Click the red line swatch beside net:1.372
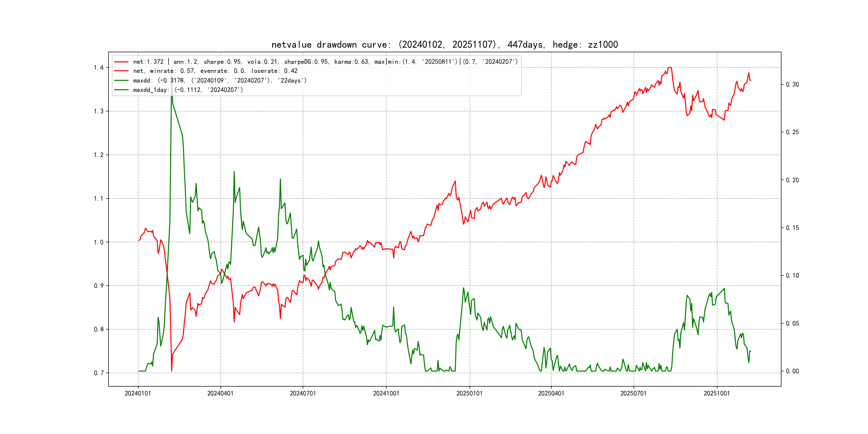 point(121,62)
